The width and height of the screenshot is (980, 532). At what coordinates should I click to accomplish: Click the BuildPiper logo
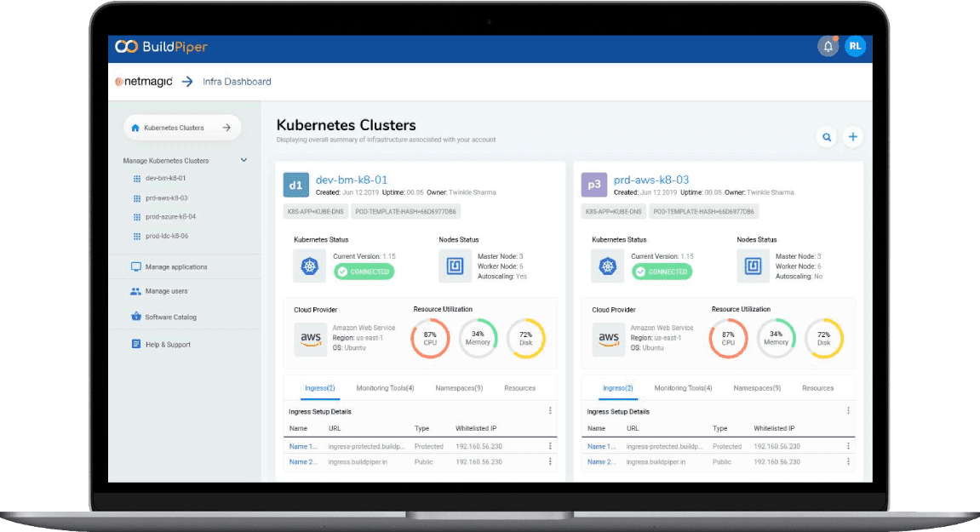coord(162,47)
